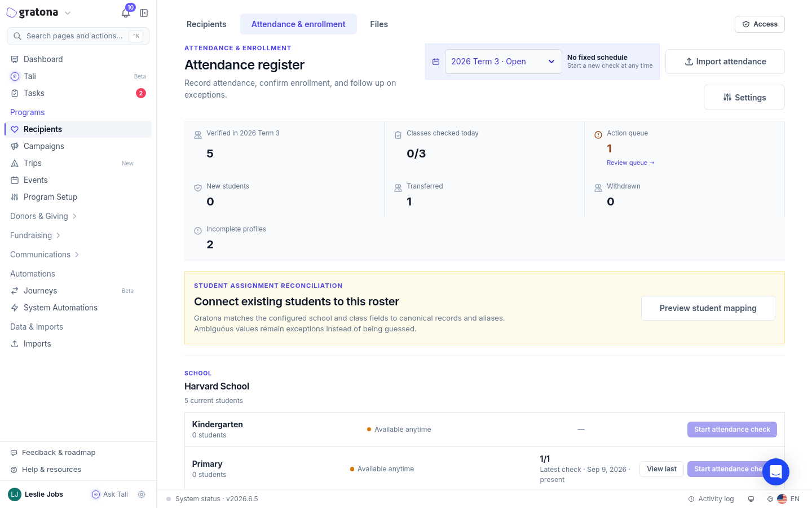Open the Activity log
Screen dimensions: 812x508
711,499
